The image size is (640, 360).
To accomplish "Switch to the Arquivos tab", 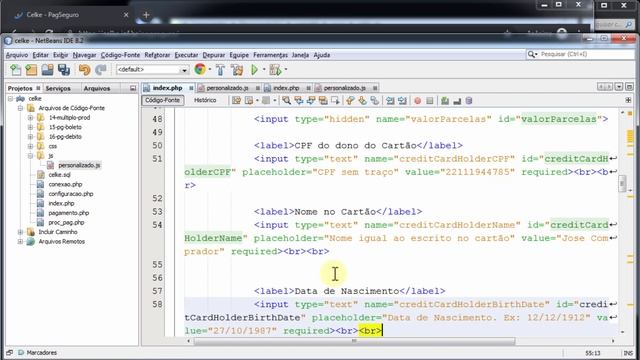I will click(x=97, y=88).
